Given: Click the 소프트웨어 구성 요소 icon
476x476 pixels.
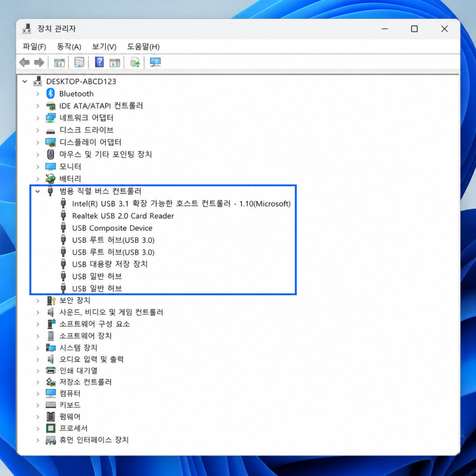Looking at the screenshot, I should click(51, 324).
